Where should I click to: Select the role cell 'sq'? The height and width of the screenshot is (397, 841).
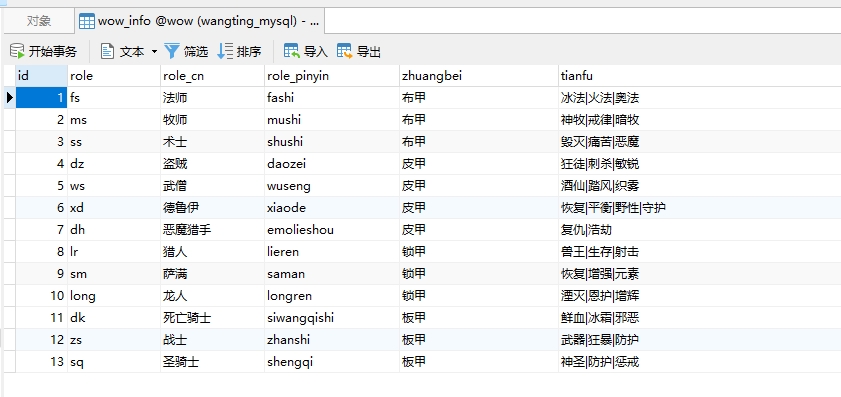click(114, 362)
